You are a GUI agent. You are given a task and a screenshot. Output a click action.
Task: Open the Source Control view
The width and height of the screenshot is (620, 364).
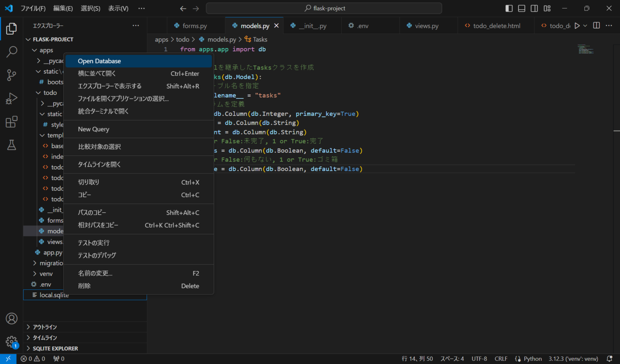11,75
